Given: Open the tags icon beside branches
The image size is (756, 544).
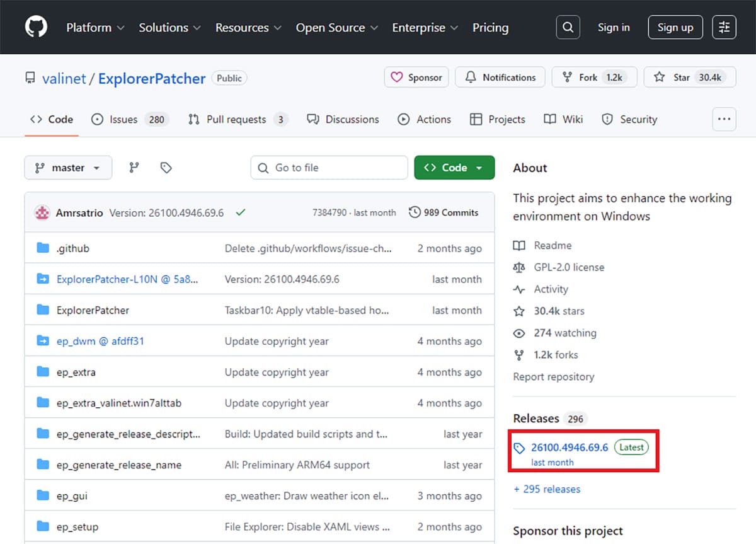Looking at the screenshot, I should pyautogui.click(x=166, y=168).
